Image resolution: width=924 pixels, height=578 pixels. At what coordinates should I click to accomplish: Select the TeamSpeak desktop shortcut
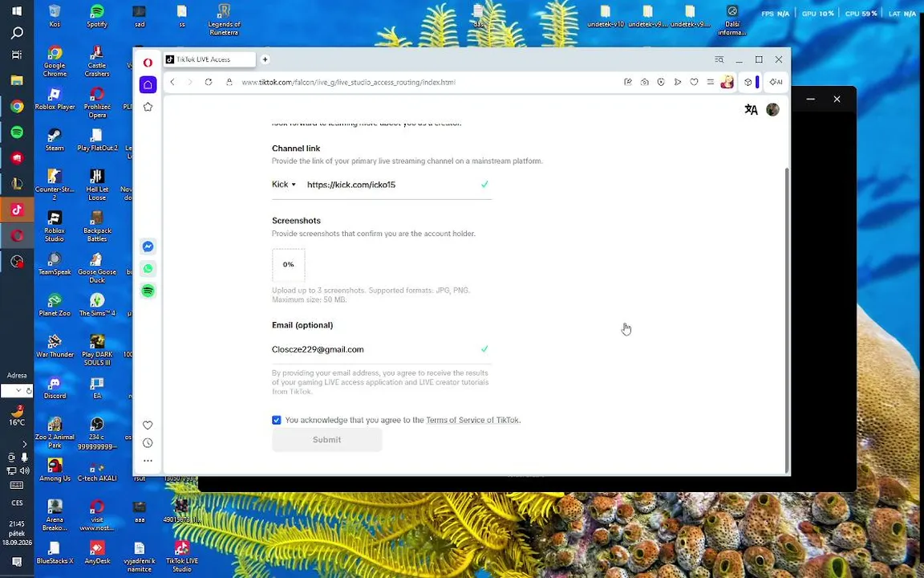click(x=55, y=263)
